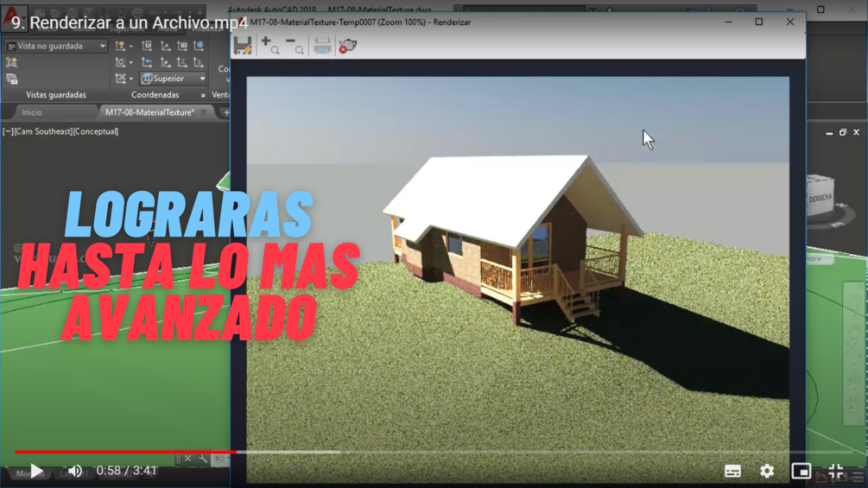Select the UCS origin icon

[165, 46]
